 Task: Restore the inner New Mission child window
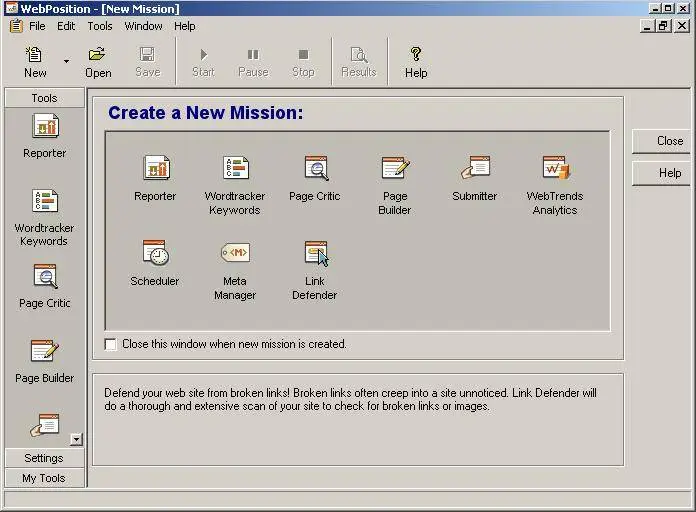click(x=663, y=26)
